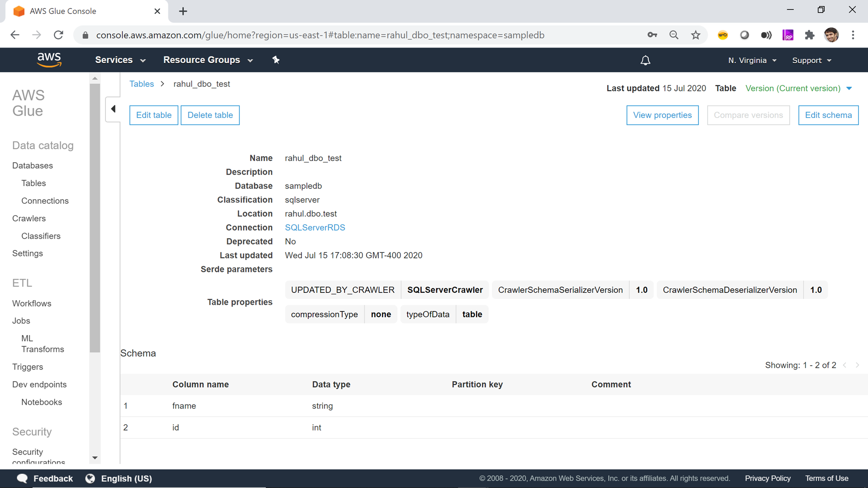Open the notifications bell icon

coord(645,60)
